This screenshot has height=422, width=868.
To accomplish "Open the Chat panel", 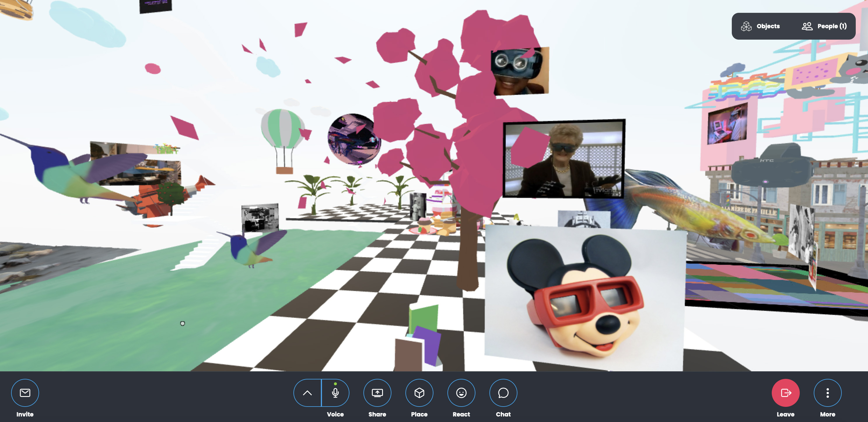I will [x=503, y=393].
